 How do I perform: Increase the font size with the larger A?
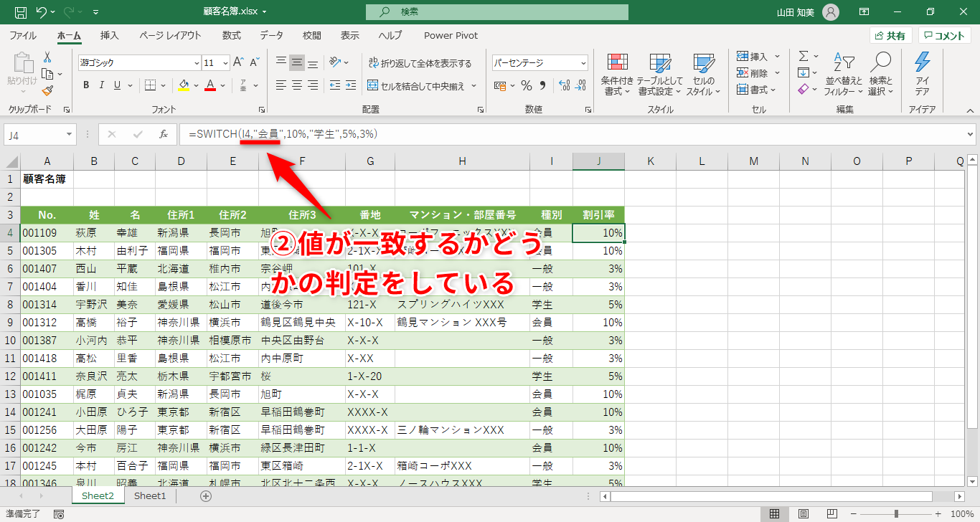pos(238,62)
